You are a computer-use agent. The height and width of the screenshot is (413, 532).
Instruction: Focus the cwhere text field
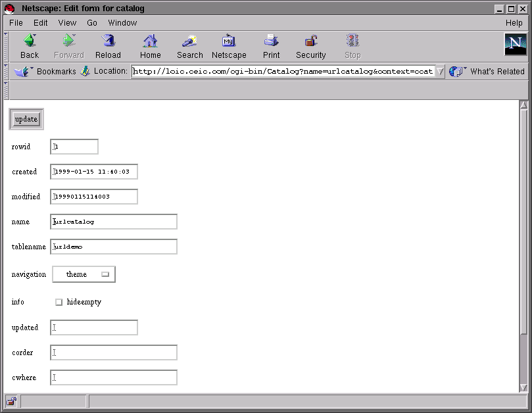pyautogui.click(x=114, y=377)
